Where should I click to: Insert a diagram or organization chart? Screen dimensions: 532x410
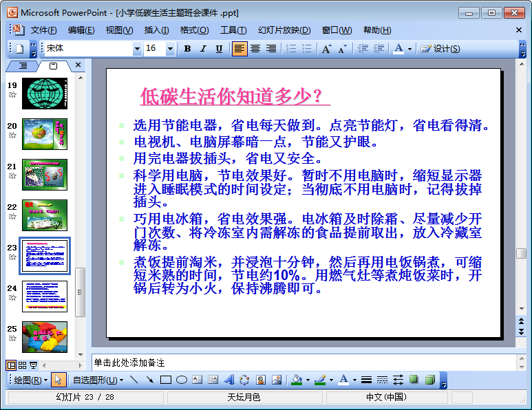(x=244, y=380)
